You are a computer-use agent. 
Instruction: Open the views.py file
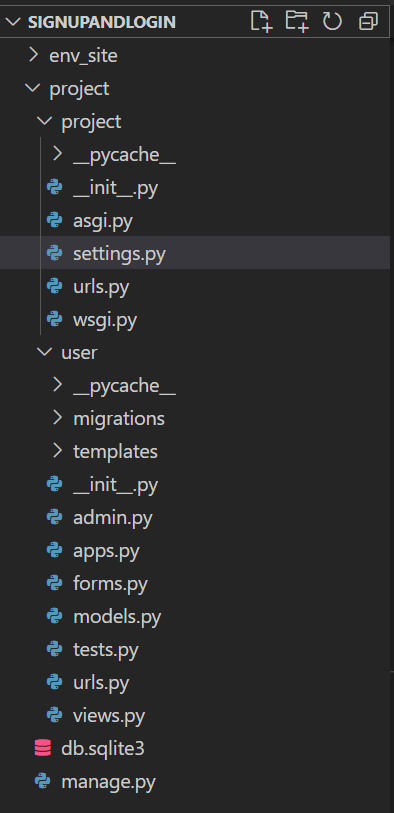109,716
